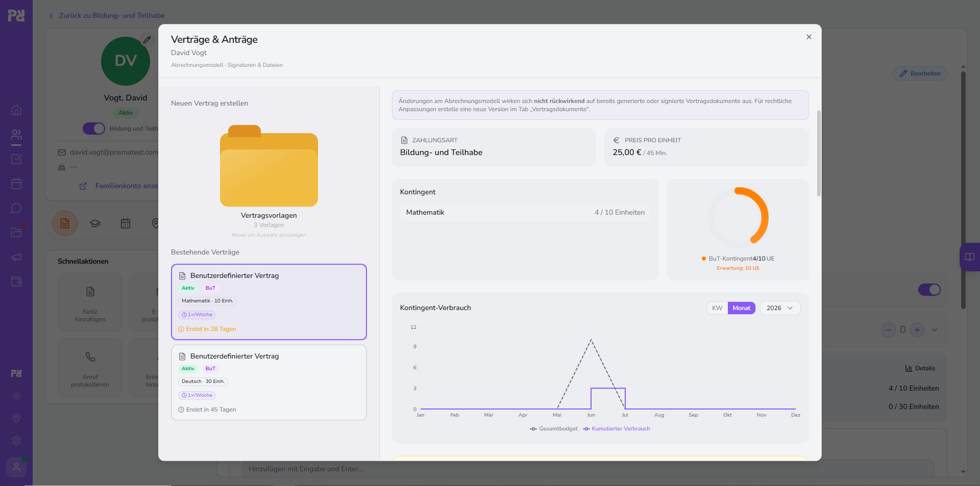Toggle the Bildung und Teilhabe switch
The width and height of the screenshot is (980, 486).
point(94,129)
